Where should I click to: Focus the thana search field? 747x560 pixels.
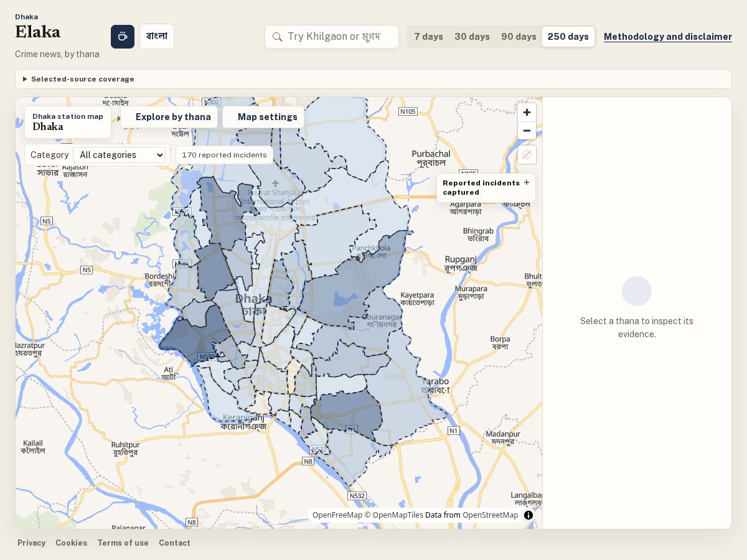pyautogui.click(x=332, y=37)
